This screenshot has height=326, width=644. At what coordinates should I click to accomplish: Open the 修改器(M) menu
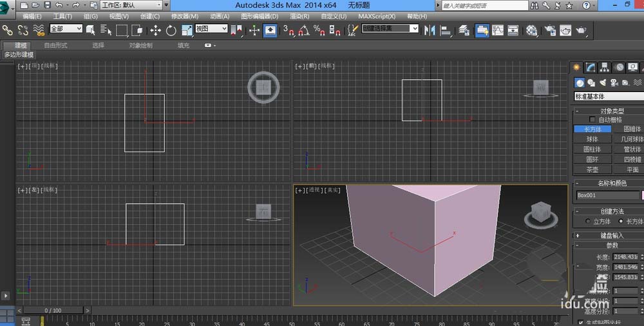point(185,16)
